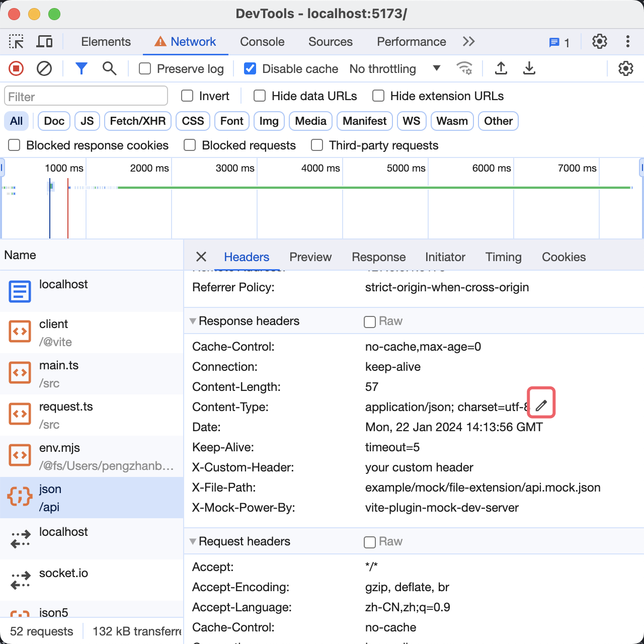The height and width of the screenshot is (644, 644).
Task: Open the network search magnifier
Action: pos(109,68)
